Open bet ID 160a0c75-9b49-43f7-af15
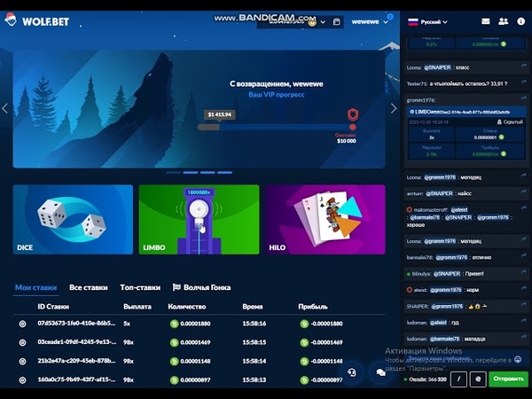This screenshot has width=532, height=399. pos(76,379)
